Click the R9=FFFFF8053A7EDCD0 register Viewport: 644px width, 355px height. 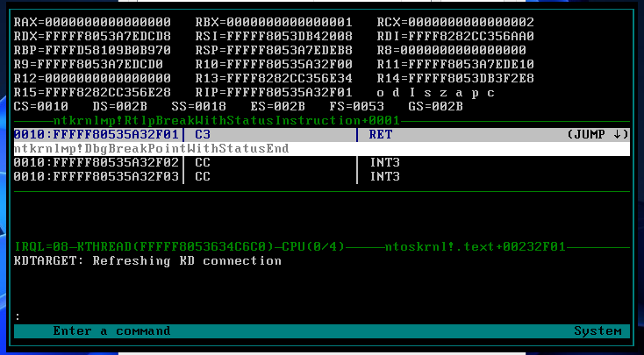tap(89, 64)
